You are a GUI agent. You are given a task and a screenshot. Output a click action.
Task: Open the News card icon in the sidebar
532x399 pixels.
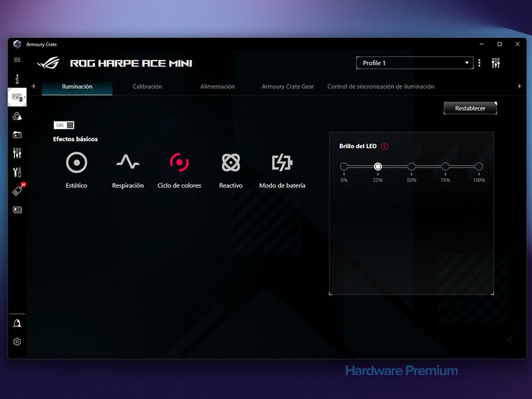tap(17, 209)
